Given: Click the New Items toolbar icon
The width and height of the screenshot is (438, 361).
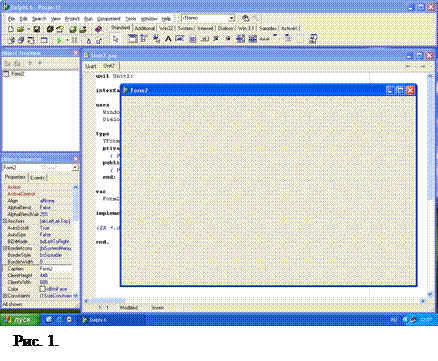Looking at the screenshot, I should tap(11, 29).
